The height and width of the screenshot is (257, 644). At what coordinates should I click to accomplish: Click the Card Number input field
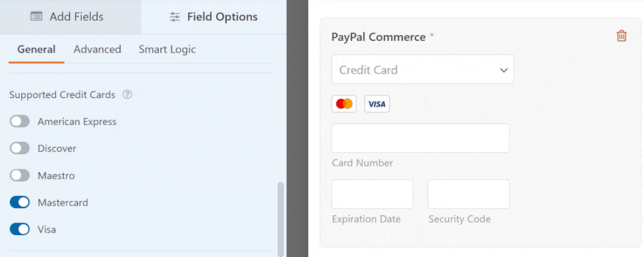(420, 138)
